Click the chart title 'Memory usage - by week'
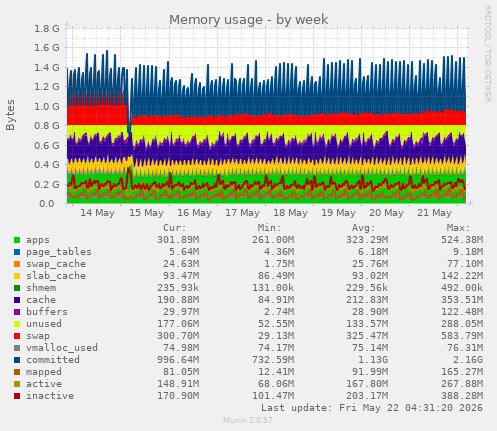 click(x=249, y=20)
